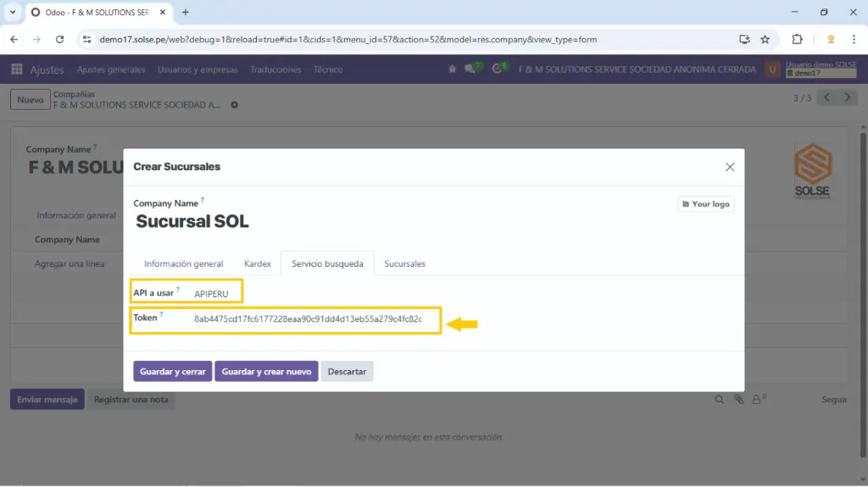This screenshot has width=868, height=487.
Task: Switch to the Kardex tab
Action: pyautogui.click(x=258, y=263)
